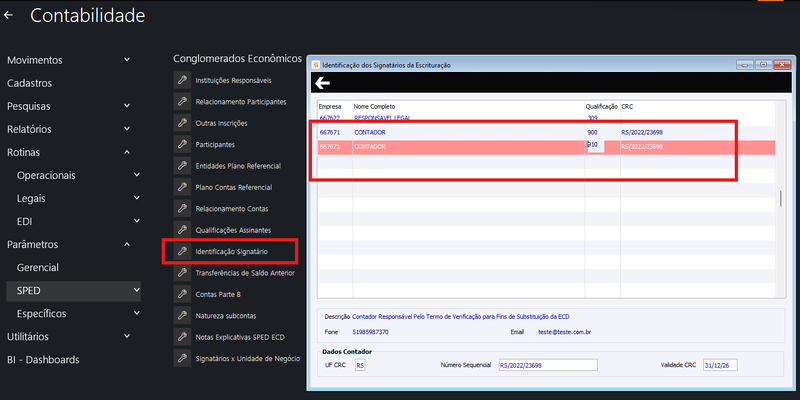
Task: Maximize the Identificação dos Signatários window
Action: [x=764, y=65]
